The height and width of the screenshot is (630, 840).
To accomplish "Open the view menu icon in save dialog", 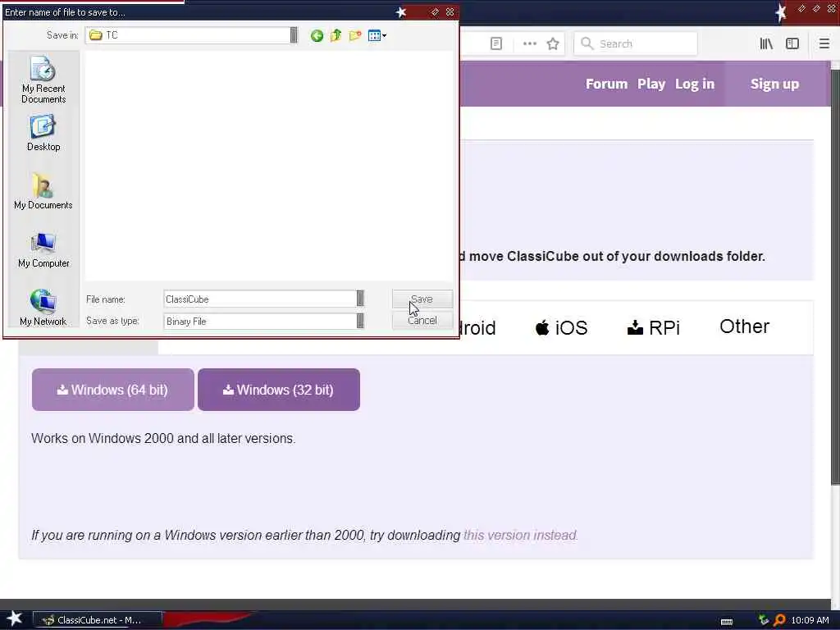I will coord(377,36).
